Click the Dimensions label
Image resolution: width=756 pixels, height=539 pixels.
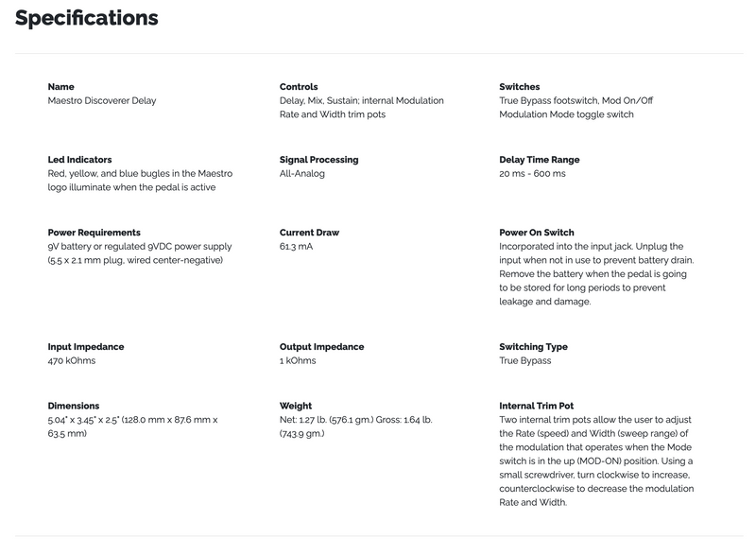[x=74, y=406]
